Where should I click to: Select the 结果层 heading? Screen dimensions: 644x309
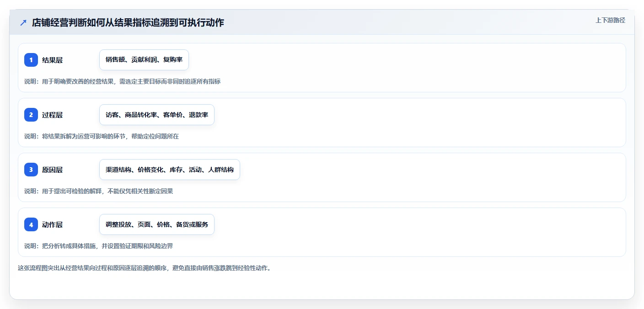click(52, 60)
